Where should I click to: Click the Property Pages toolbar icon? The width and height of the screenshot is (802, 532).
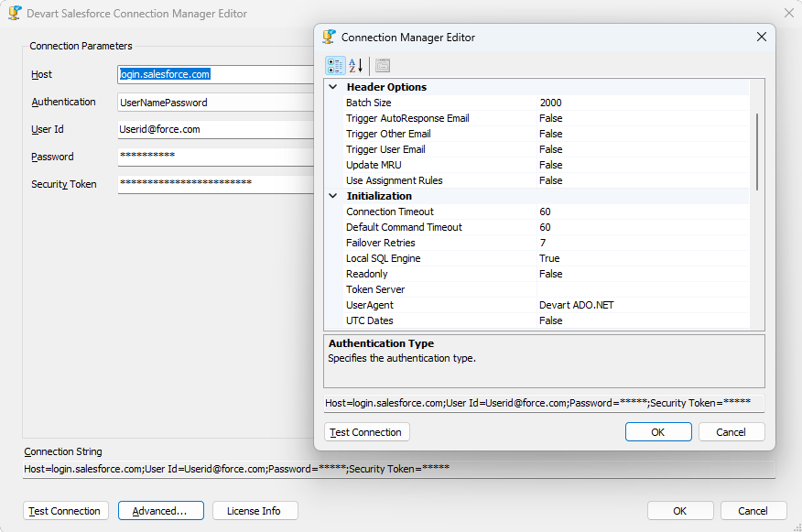pos(382,65)
